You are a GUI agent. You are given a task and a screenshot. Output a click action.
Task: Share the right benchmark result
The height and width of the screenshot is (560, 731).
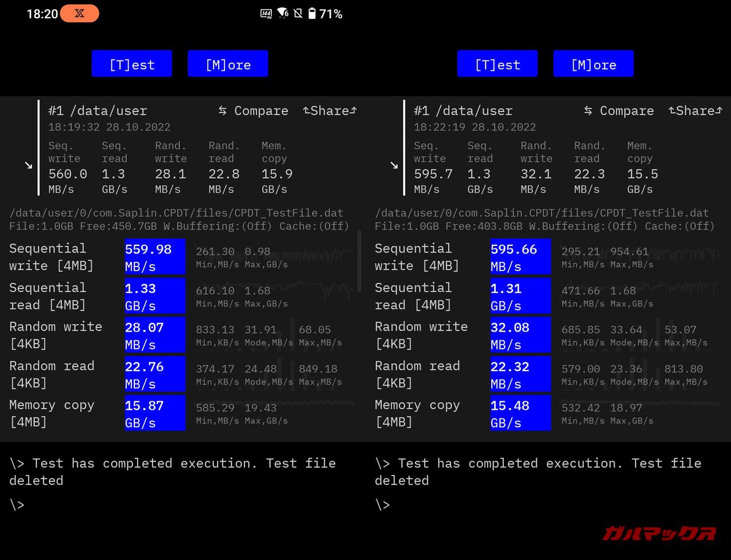pos(695,111)
